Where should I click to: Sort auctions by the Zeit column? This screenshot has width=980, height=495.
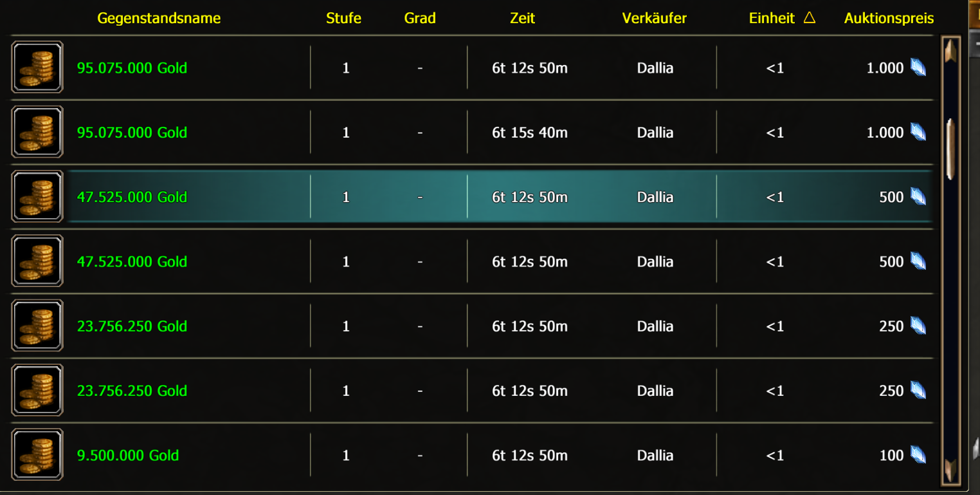523,18
